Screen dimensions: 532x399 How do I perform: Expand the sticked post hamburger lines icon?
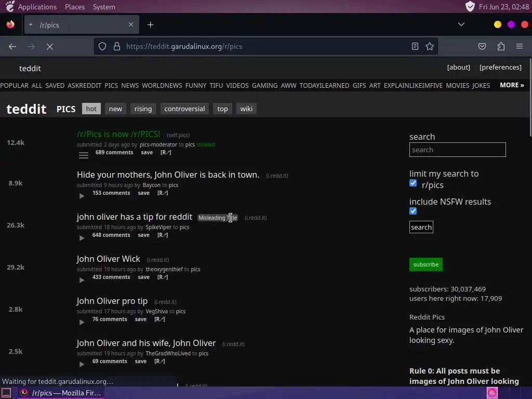(84, 155)
